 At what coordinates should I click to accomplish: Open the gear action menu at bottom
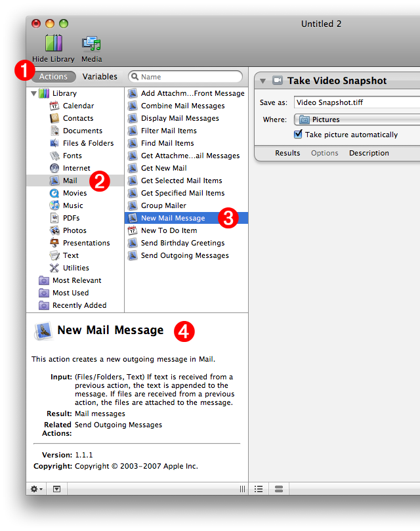click(36, 489)
